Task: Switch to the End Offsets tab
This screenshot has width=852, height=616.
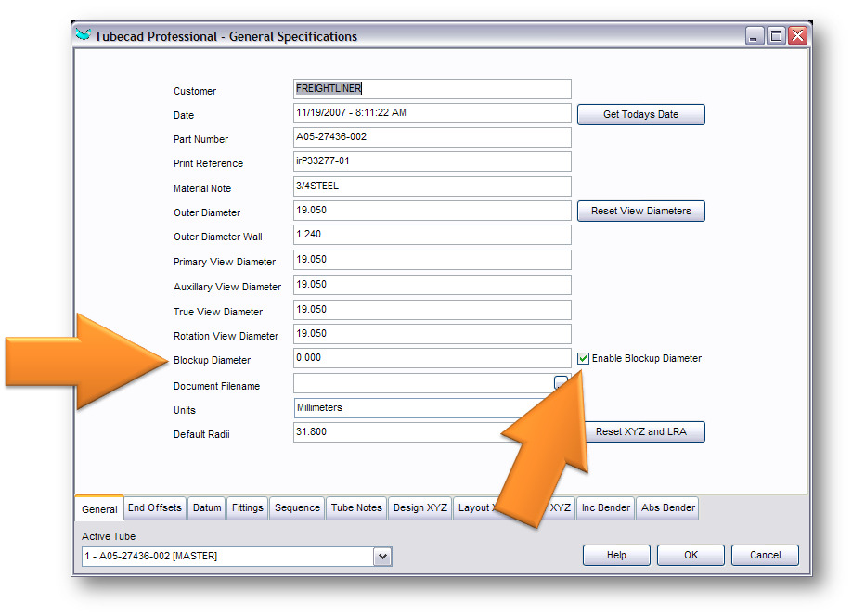Action: 155,507
